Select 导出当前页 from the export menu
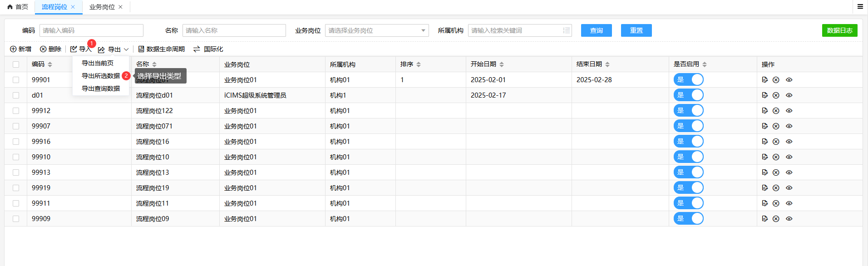This screenshot has width=868, height=266. [98, 63]
